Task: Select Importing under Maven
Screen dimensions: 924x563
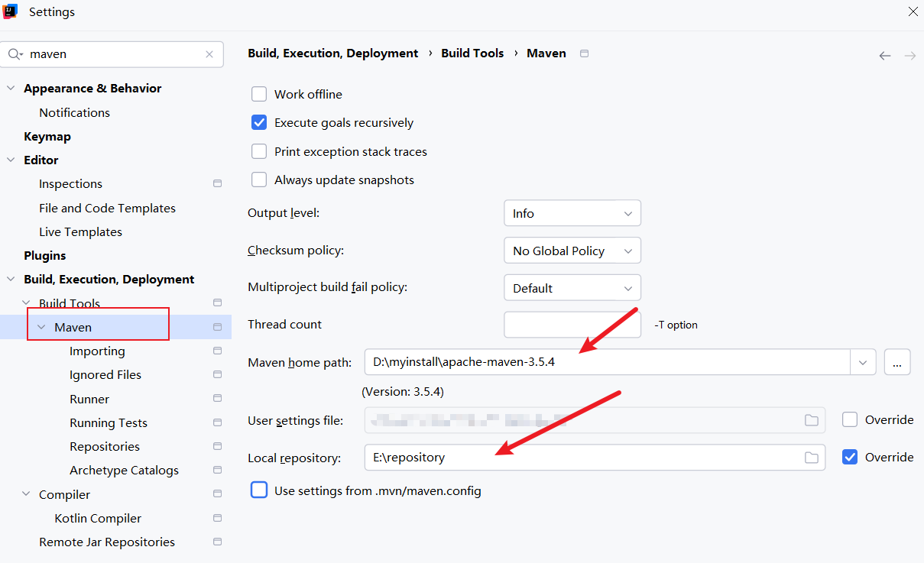Action: (x=97, y=351)
